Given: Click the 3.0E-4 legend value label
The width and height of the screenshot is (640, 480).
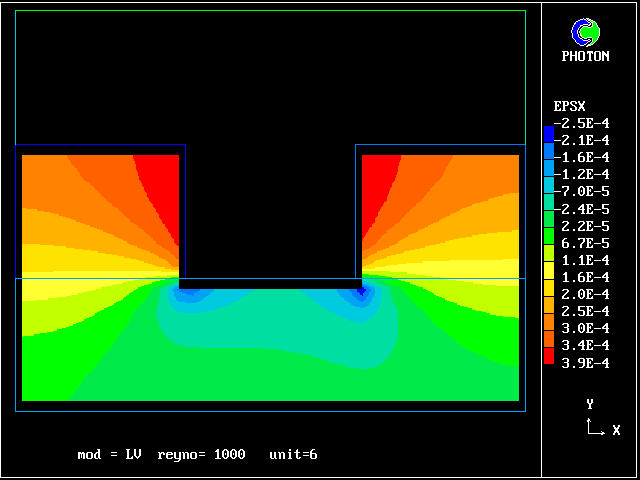Looking at the screenshot, I should click(583, 329).
